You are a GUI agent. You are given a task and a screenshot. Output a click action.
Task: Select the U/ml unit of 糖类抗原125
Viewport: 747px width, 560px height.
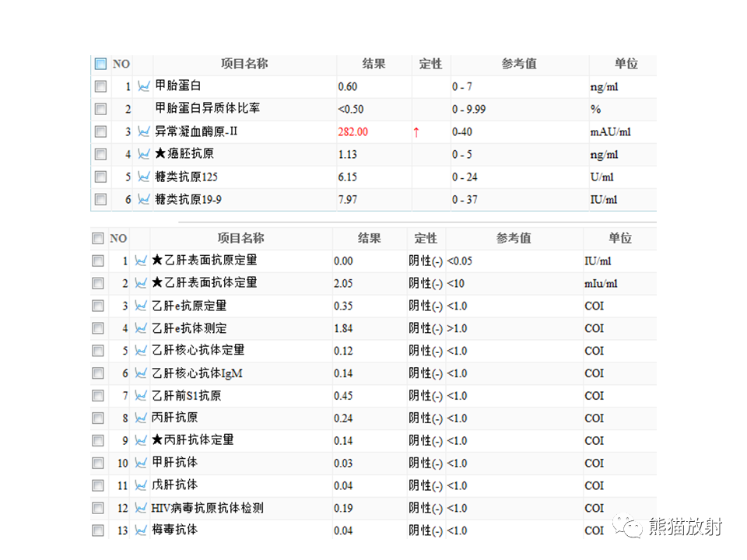click(602, 177)
